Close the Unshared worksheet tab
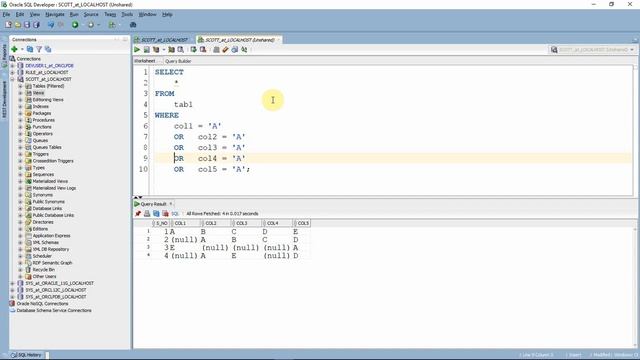The image size is (640, 360). click(279, 40)
